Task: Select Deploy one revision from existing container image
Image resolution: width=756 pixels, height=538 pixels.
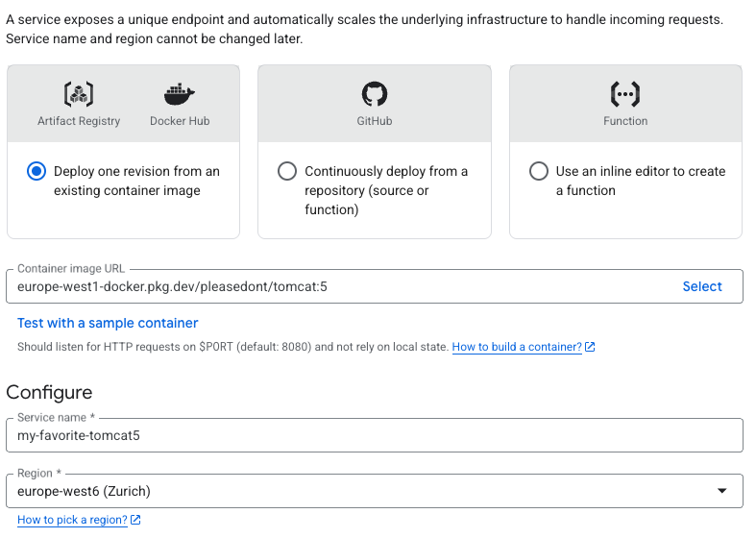Action: (x=37, y=171)
